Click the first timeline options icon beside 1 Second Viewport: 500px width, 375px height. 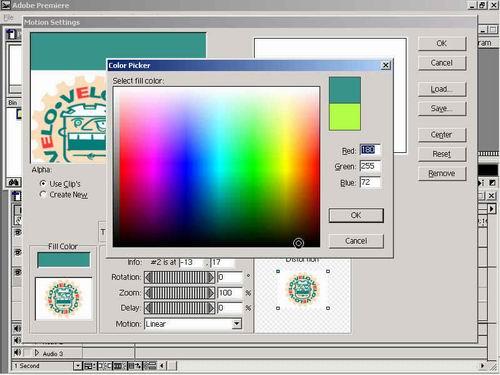89,366
